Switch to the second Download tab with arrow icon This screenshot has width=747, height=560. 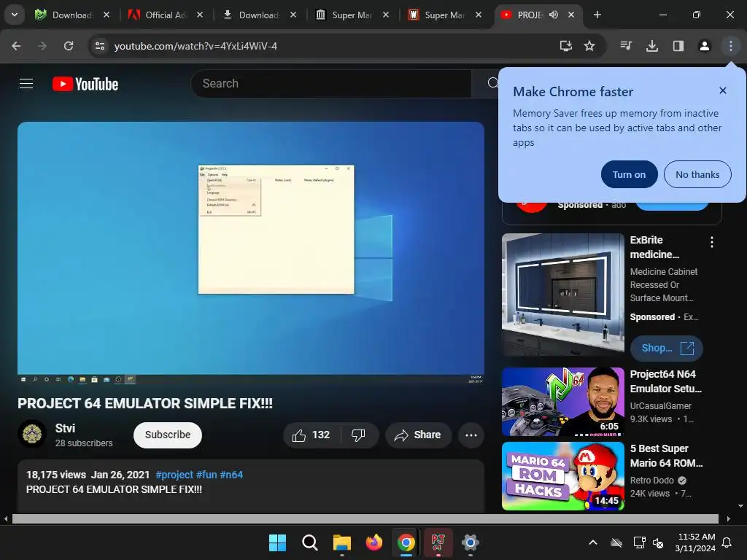[258, 15]
